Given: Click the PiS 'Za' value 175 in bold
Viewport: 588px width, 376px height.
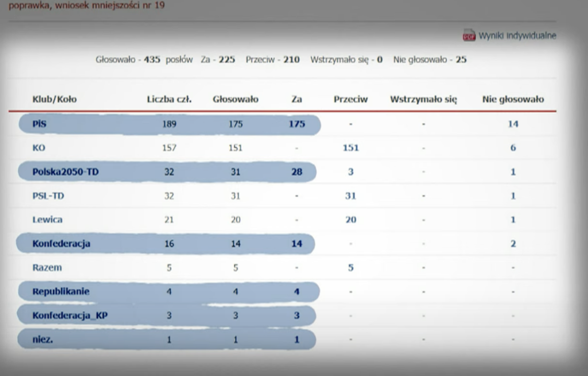Looking at the screenshot, I should (x=297, y=124).
